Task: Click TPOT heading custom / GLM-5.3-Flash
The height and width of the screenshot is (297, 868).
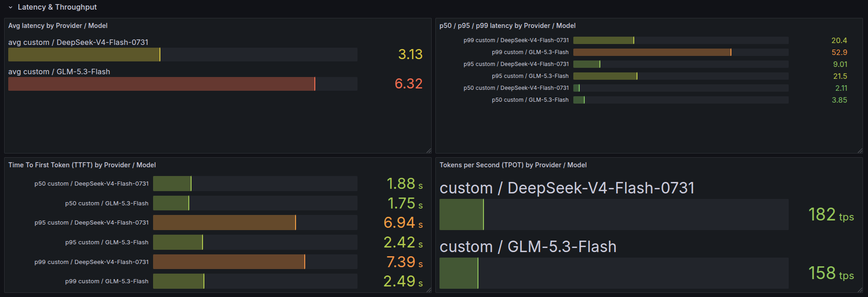Action: 528,247
